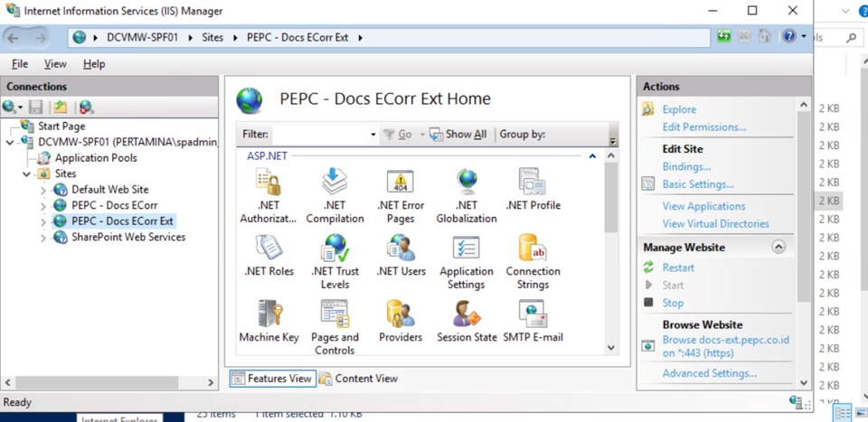Collapse the ASP.NET group section
The image size is (868, 422).
592,156
